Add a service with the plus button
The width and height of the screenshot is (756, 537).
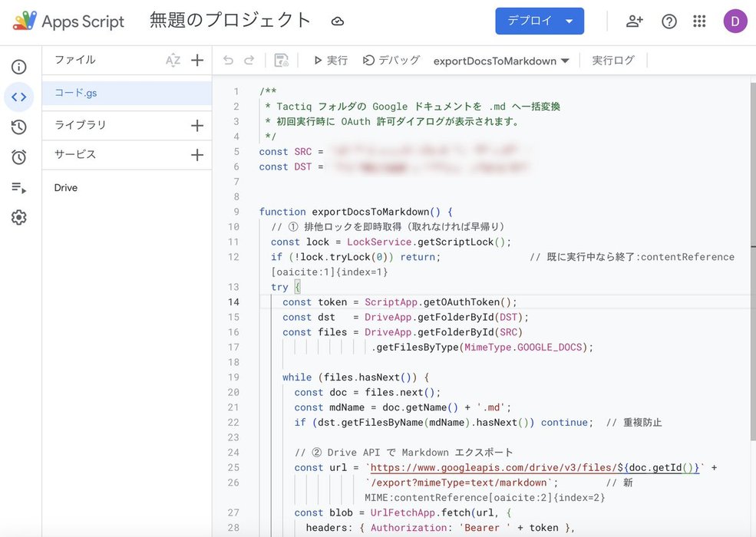click(x=197, y=155)
